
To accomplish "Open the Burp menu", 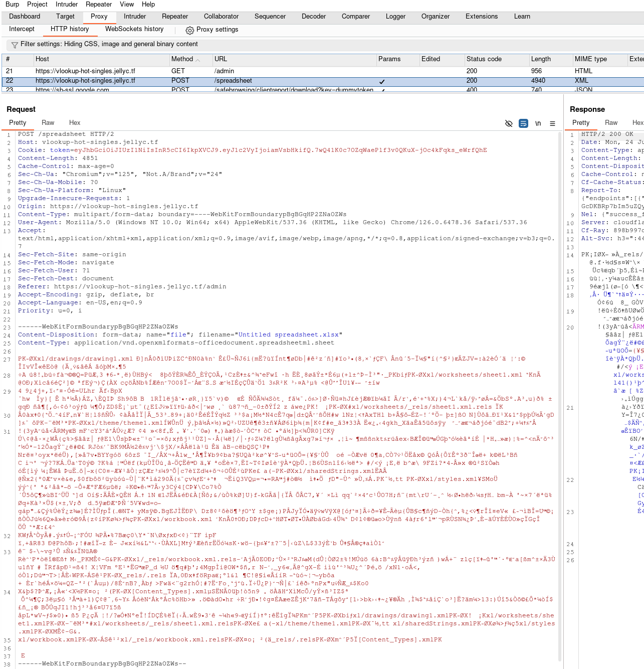I will (x=12, y=4).
